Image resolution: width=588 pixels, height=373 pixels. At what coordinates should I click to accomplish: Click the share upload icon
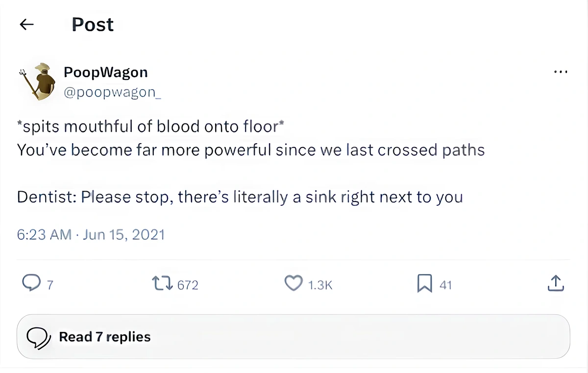click(x=555, y=283)
